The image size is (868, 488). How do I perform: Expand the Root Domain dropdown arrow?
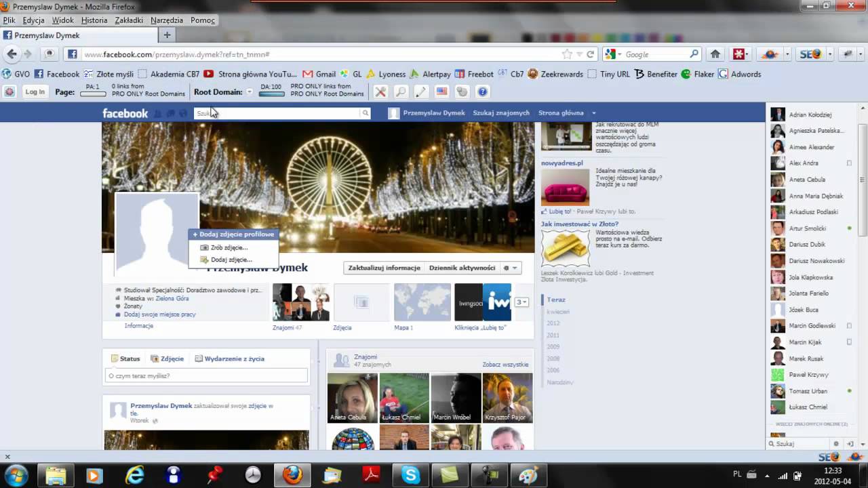(249, 92)
